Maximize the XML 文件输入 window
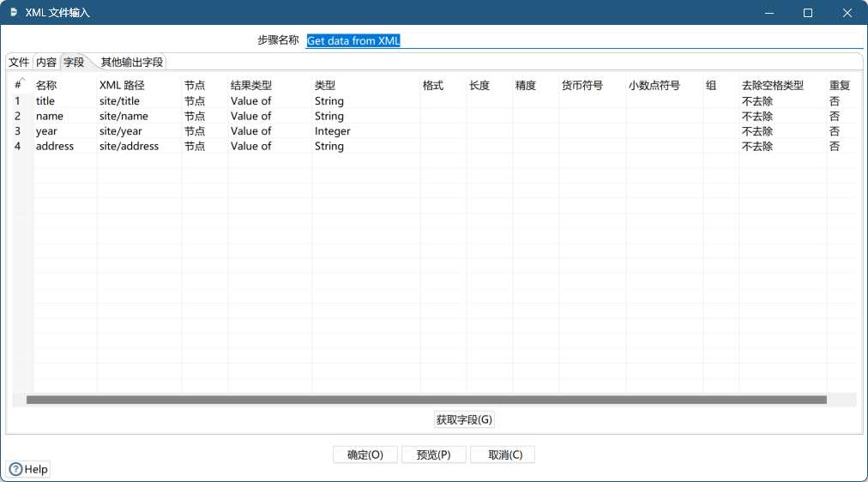The image size is (868, 482). click(808, 12)
